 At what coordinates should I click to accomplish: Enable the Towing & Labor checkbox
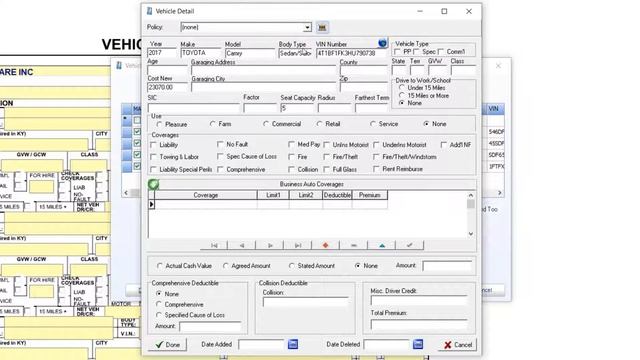(x=153, y=157)
